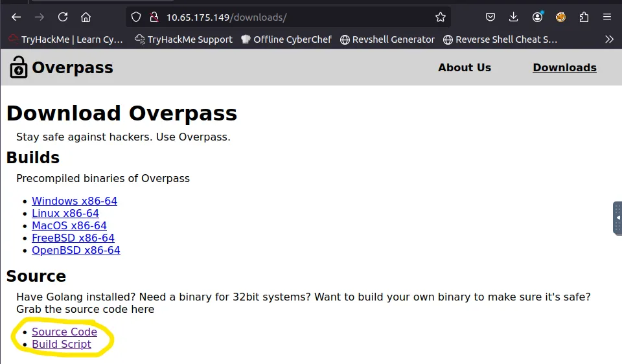Open the About Us page
622x364 pixels.
(x=465, y=67)
